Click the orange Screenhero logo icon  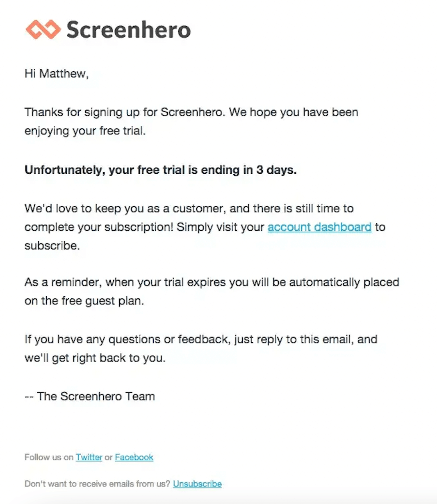[x=43, y=30]
